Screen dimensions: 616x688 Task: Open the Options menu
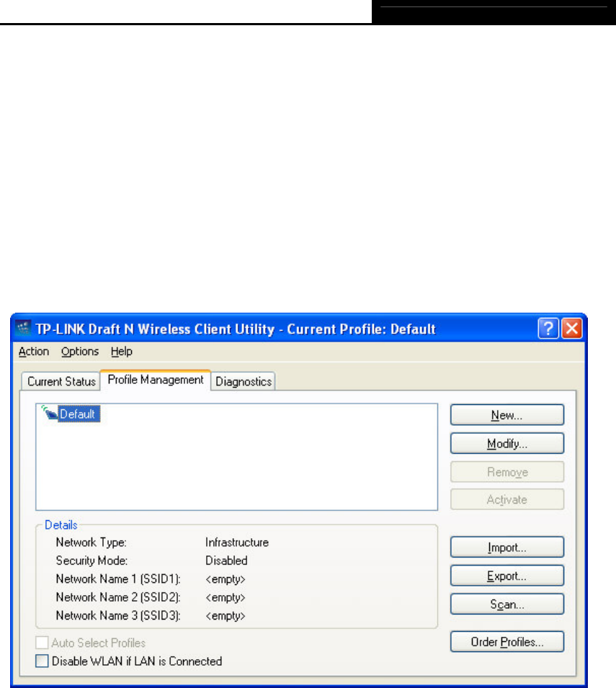click(80, 352)
